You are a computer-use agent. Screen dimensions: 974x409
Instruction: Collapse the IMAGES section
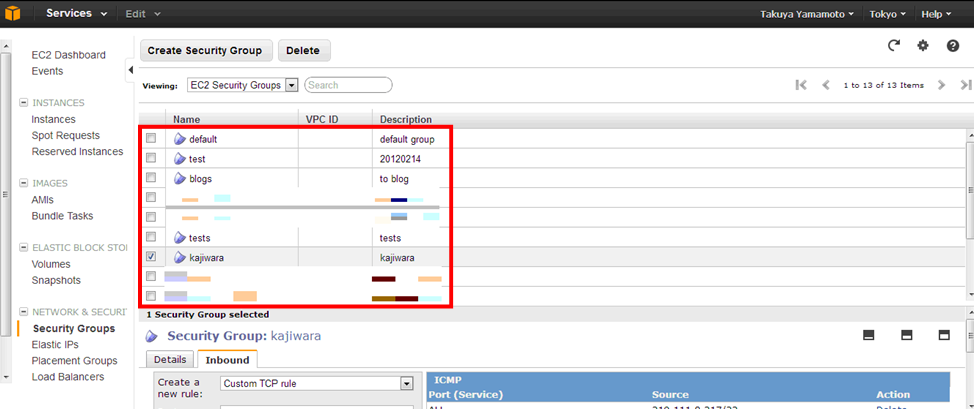[24, 183]
